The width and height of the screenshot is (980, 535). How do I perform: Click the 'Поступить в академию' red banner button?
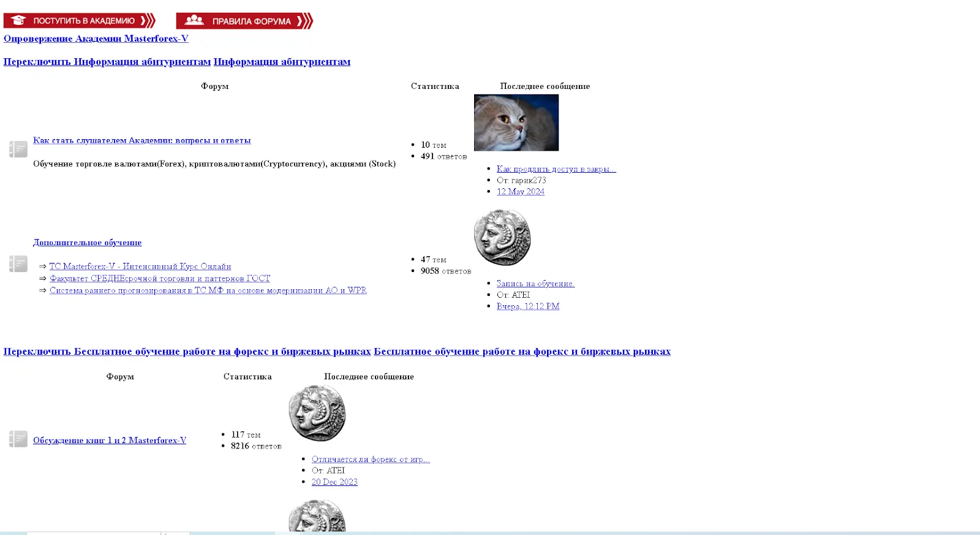80,21
